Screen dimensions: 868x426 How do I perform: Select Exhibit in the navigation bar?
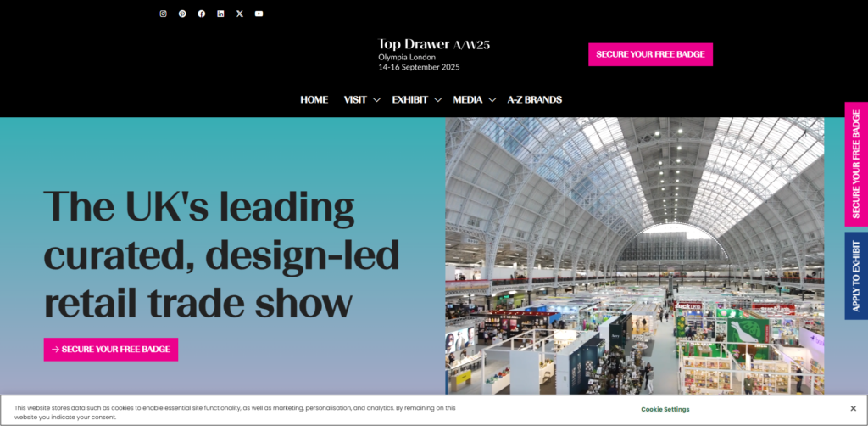pyautogui.click(x=410, y=100)
